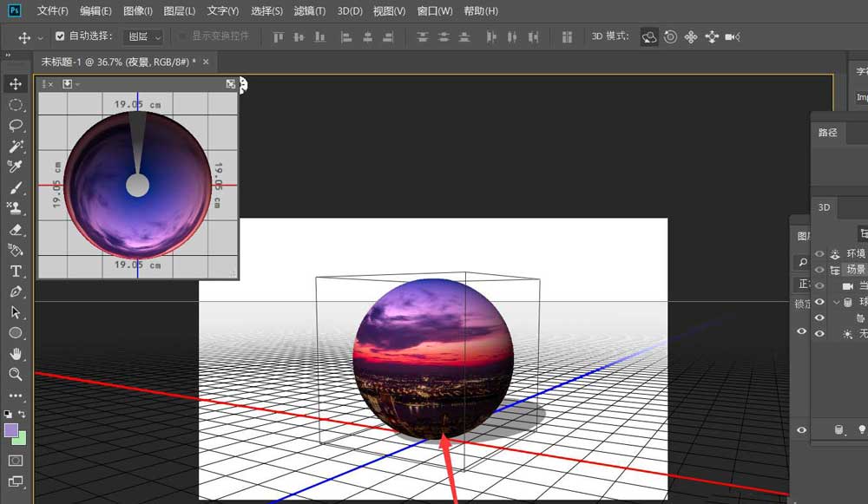The width and height of the screenshot is (868, 504).
Task: Open the 3D(D) menu
Action: [350, 11]
